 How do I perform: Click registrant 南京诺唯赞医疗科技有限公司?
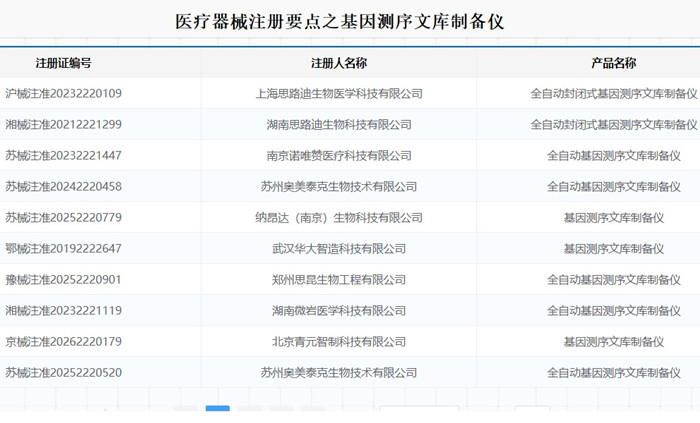(339, 155)
